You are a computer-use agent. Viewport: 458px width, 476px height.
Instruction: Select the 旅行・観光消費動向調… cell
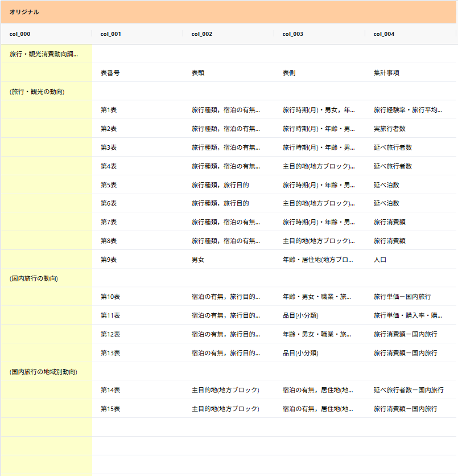point(44,54)
